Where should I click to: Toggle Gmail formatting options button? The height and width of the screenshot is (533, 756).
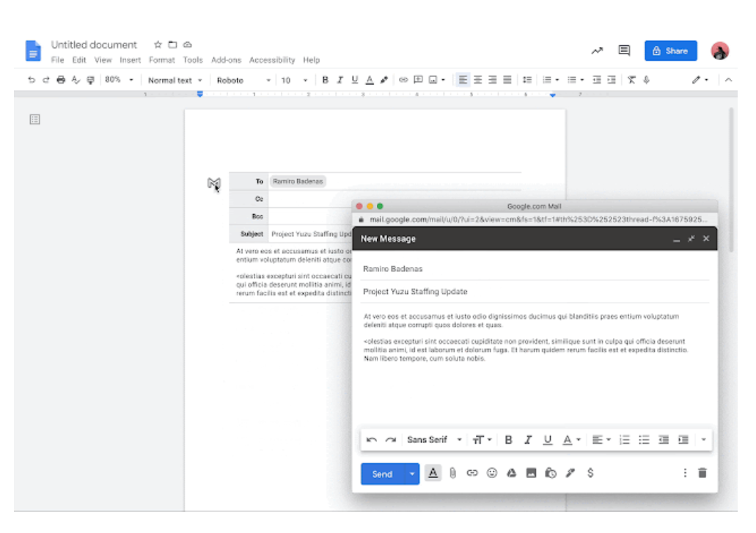[433, 474]
